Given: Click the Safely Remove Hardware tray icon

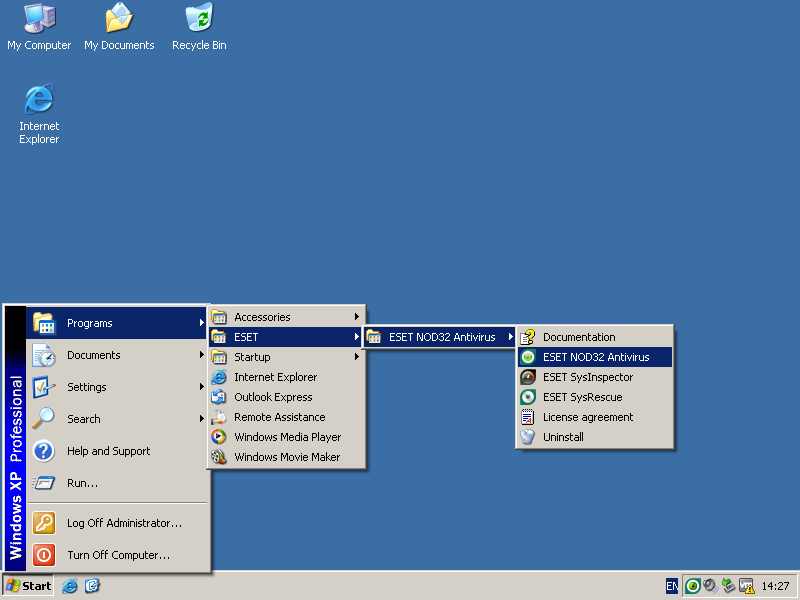Looking at the screenshot, I should click(x=728, y=586).
